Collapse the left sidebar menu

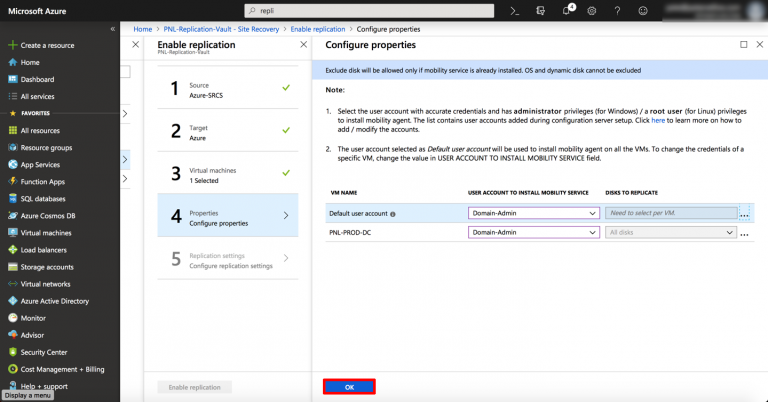tap(113, 29)
